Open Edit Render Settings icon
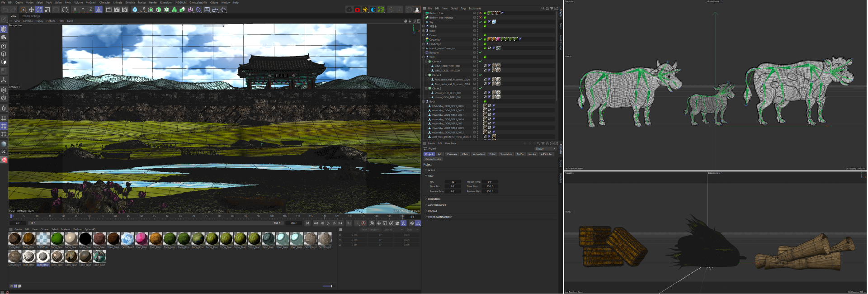Image resolution: width=868 pixels, height=294 pixels. (124, 9)
